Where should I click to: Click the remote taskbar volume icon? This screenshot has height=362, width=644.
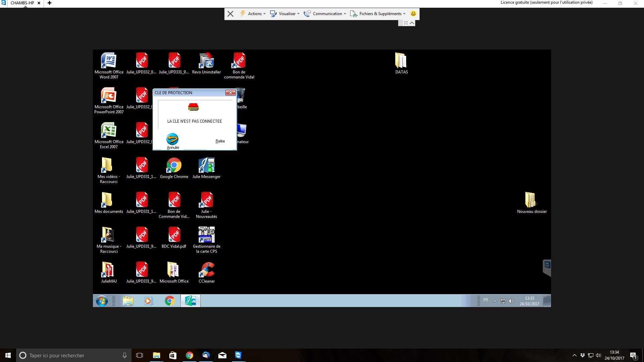pyautogui.click(x=511, y=301)
